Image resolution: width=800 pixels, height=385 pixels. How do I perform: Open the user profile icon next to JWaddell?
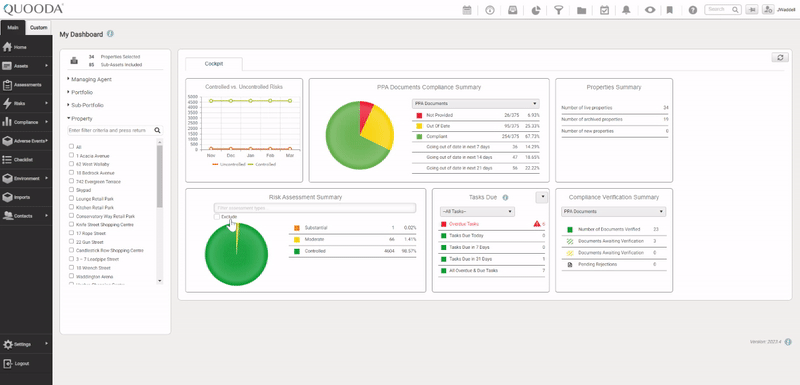pos(768,10)
